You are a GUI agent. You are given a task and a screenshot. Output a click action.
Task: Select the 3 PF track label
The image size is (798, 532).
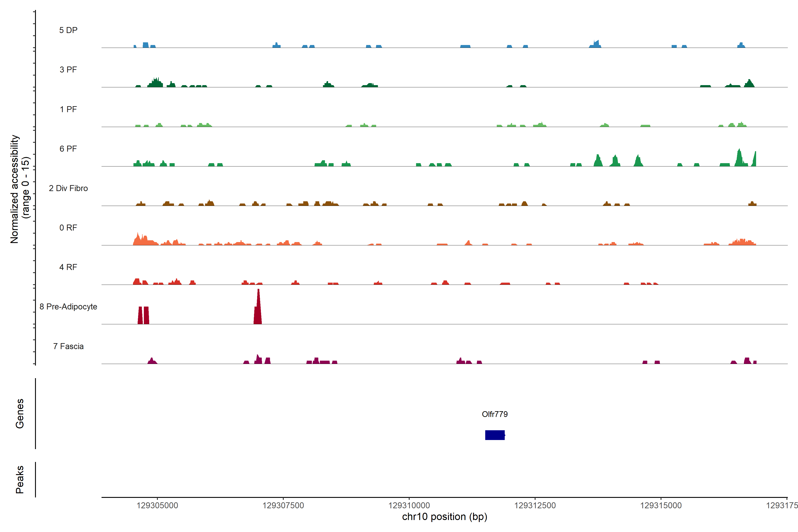68,70
